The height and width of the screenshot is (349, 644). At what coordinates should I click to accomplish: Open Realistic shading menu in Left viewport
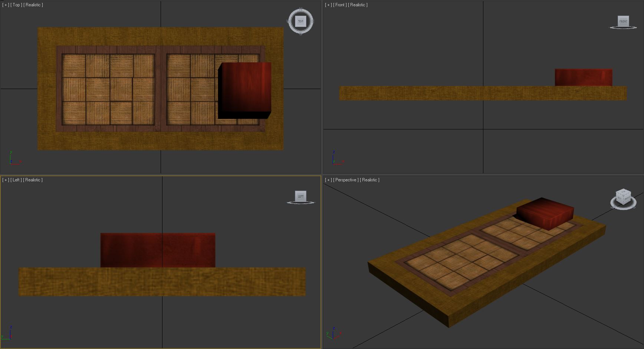33,180
